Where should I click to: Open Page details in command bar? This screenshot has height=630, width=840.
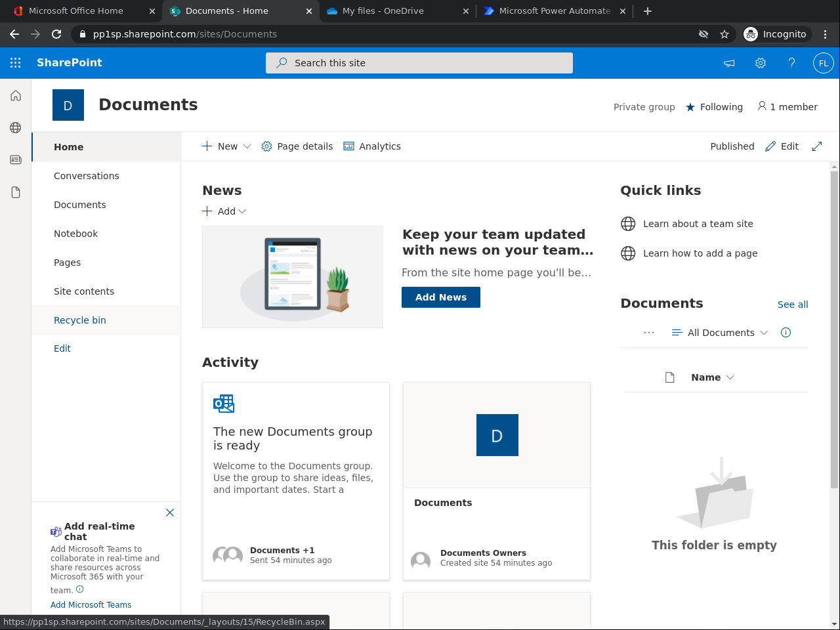pyautogui.click(x=297, y=146)
